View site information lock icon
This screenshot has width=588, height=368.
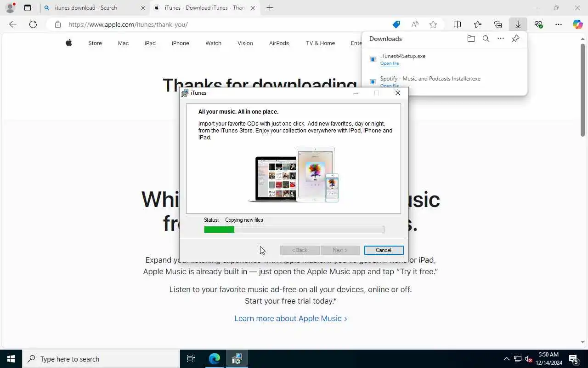point(58,24)
